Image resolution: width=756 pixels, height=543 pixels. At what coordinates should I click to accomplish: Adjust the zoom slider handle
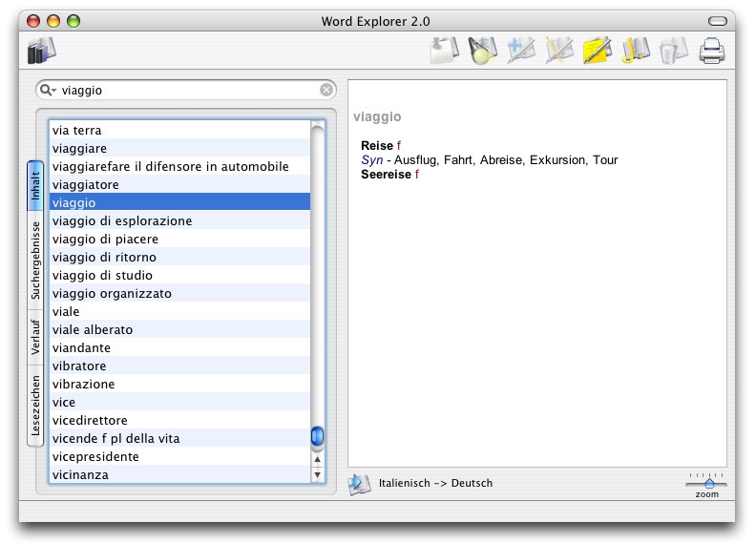(x=709, y=483)
